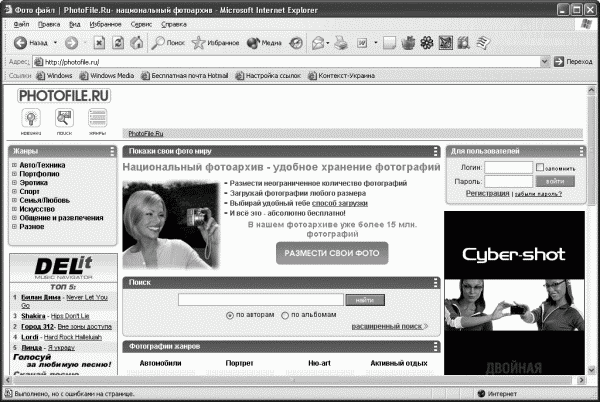The height and width of the screenshot is (402, 600).
Task: Click the Refresh page icon
Action: click(x=118, y=43)
